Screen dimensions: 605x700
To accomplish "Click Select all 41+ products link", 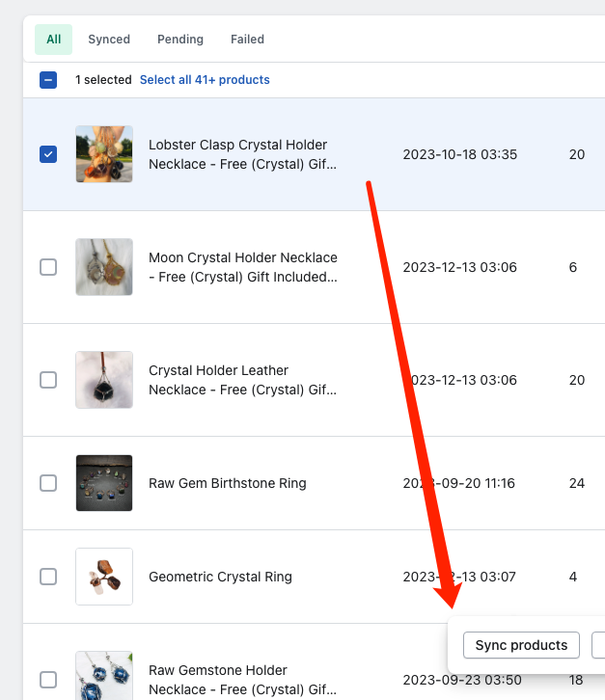I will click(x=205, y=80).
